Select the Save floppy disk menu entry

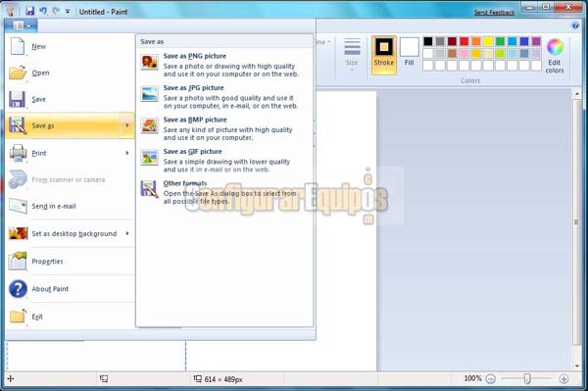click(x=70, y=99)
